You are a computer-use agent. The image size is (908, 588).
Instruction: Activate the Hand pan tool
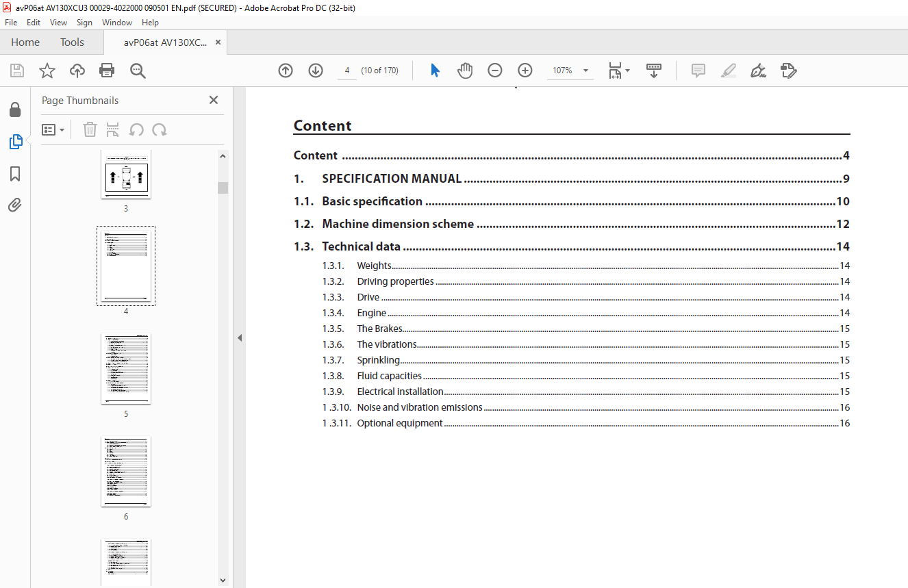point(465,71)
